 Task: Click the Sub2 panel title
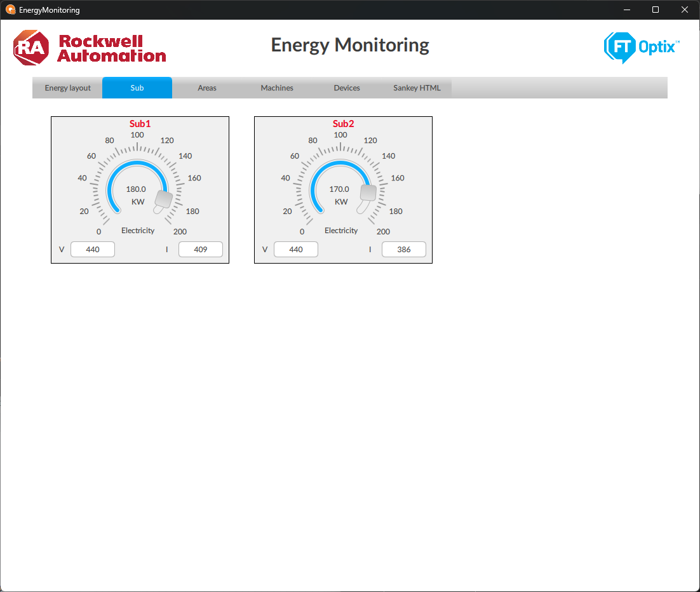[343, 124]
